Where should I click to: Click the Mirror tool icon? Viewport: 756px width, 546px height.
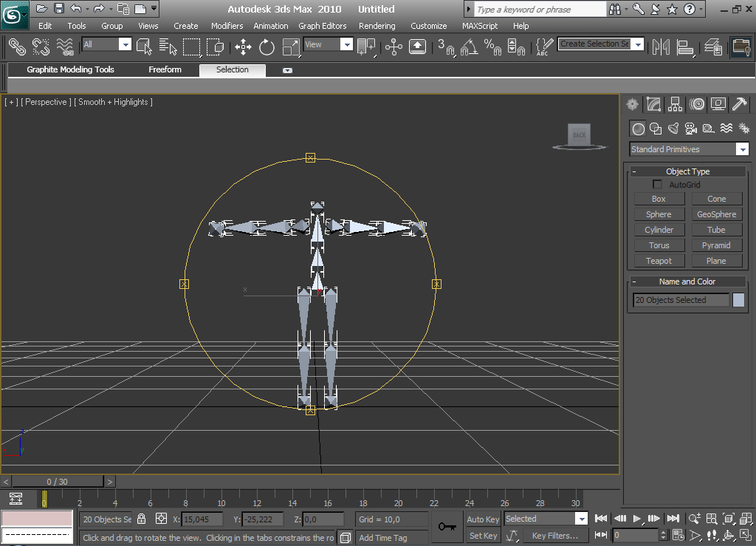click(661, 47)
